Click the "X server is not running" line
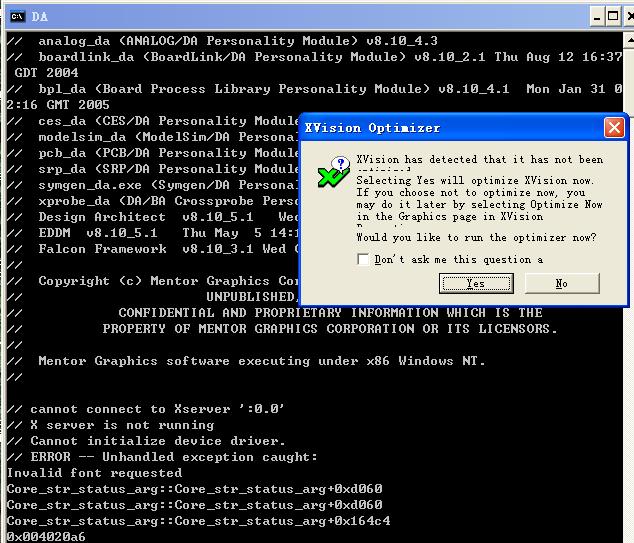The image size is (634, 543). point(110,425)
